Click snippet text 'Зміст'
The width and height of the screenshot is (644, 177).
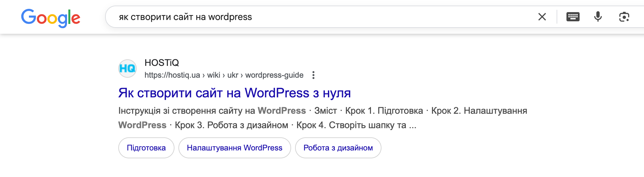pyautogui.click(x=326, y=111)
